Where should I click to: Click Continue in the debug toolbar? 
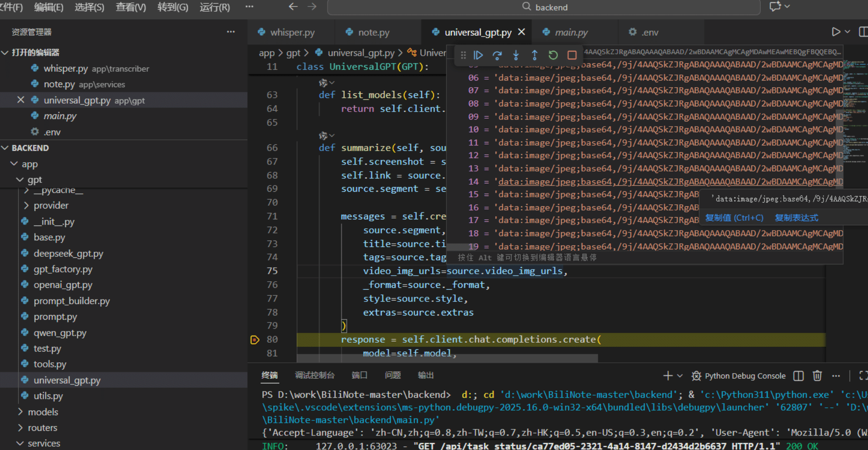point(478,55)
